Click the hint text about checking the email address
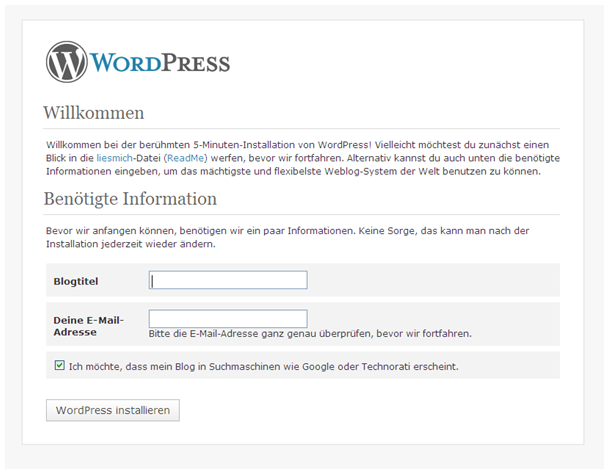Screen dimensions: 609x474 tap(310, 334)
